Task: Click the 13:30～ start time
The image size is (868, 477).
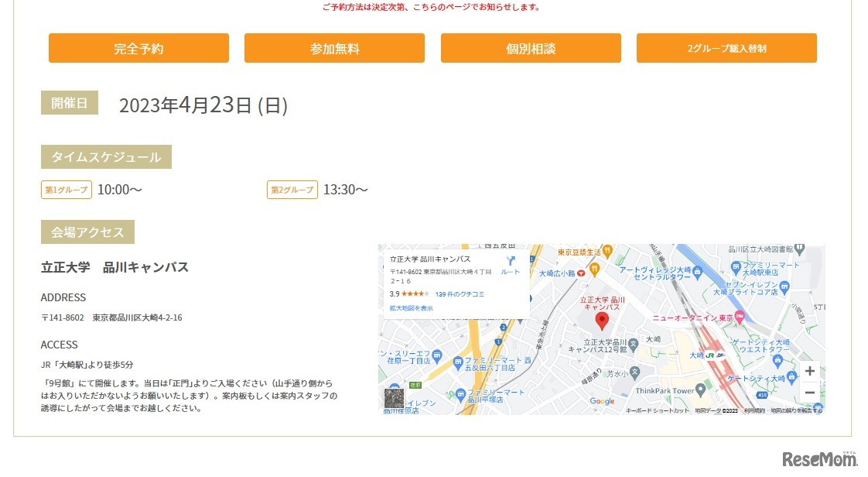Action: click(x=346, y=190)
